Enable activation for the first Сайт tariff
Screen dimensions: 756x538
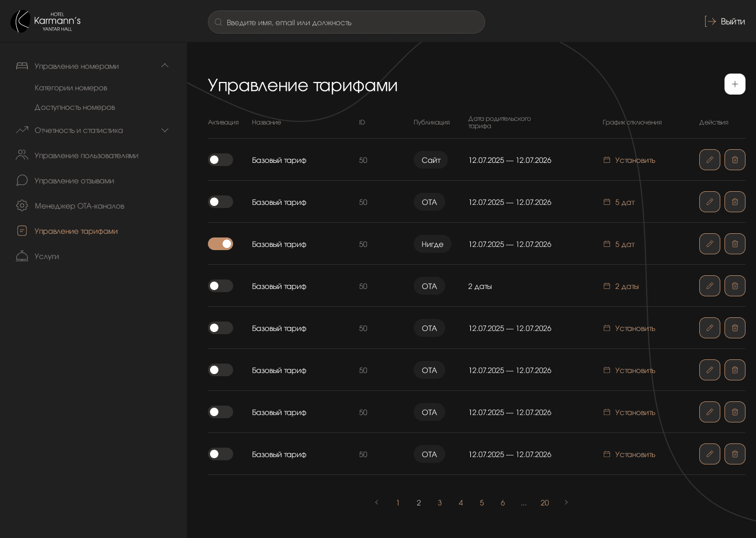tap(220, 160)
